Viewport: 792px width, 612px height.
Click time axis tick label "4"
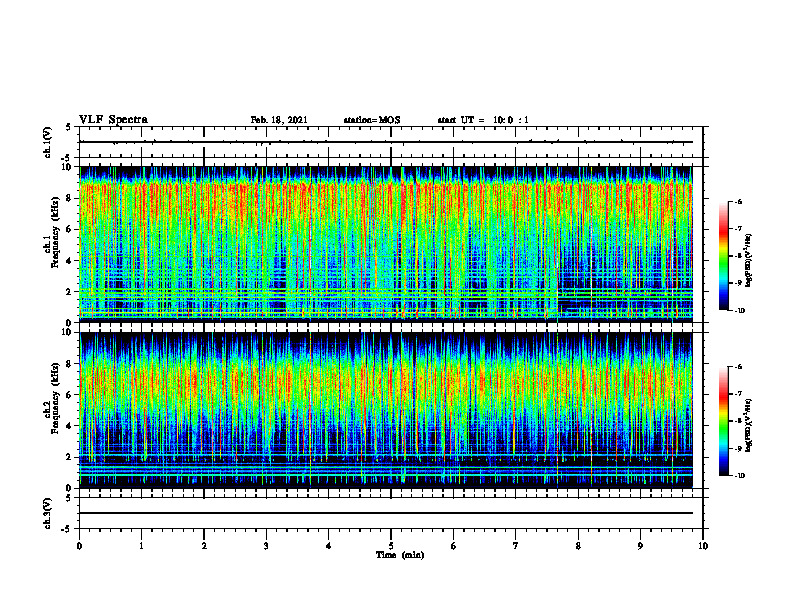(329, 546)
